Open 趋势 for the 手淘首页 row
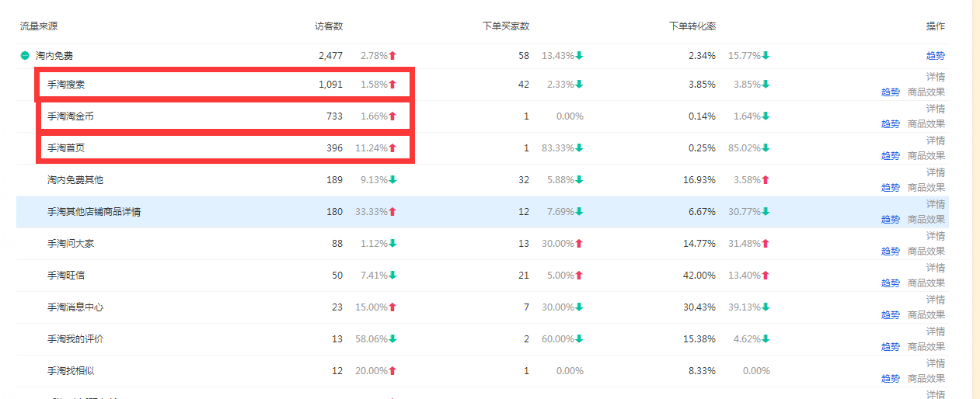Screen dimensions: 980x399 pos(890,155)
